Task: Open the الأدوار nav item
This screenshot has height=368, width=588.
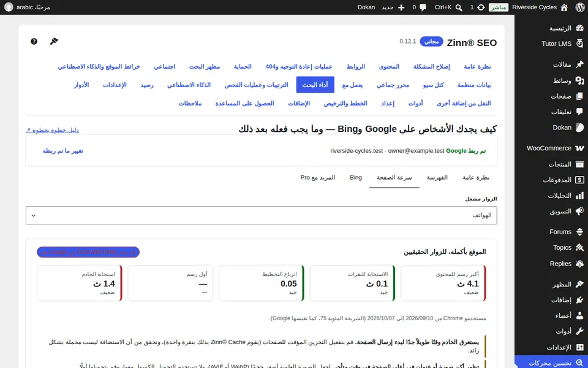Action: (x=81, y=85)
